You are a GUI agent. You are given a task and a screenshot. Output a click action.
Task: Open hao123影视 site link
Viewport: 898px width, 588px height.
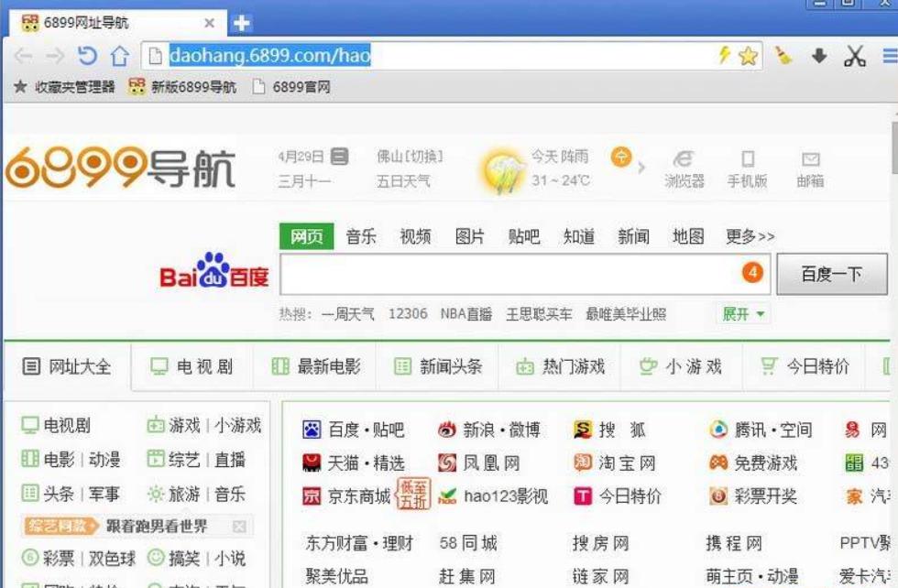pos(493,495)
